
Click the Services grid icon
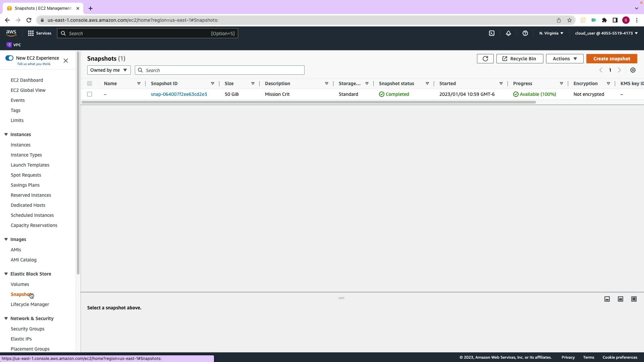[31, 33]
